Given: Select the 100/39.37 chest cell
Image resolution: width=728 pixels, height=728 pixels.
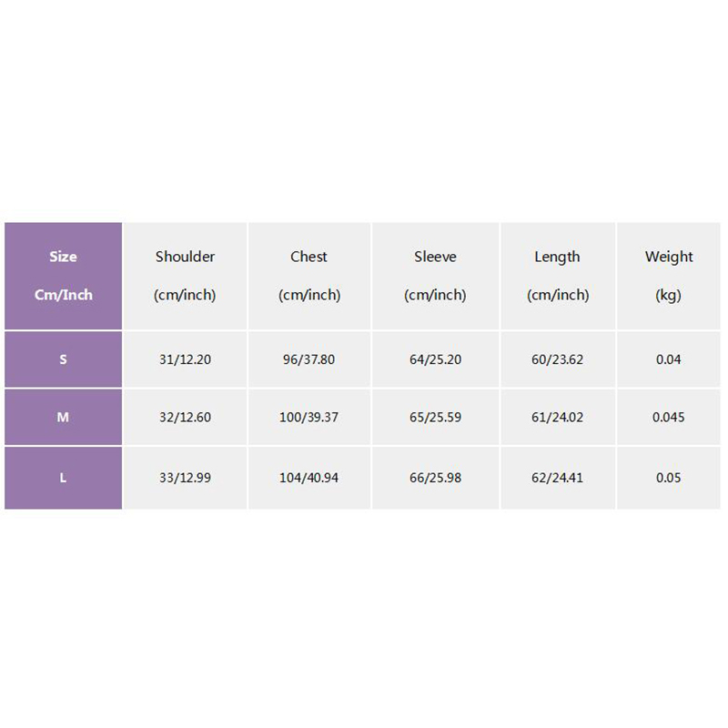Looking at the screenshot, I should pos(308,418).
